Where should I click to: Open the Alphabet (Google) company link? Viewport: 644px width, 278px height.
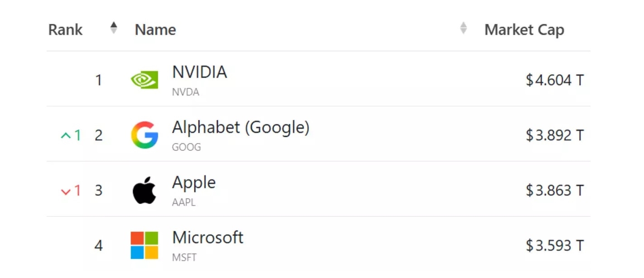pyautogui.click(x=241, y=128)
